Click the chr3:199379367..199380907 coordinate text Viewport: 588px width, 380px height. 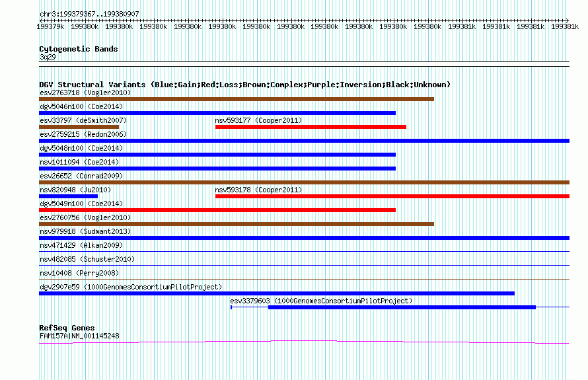89,14
